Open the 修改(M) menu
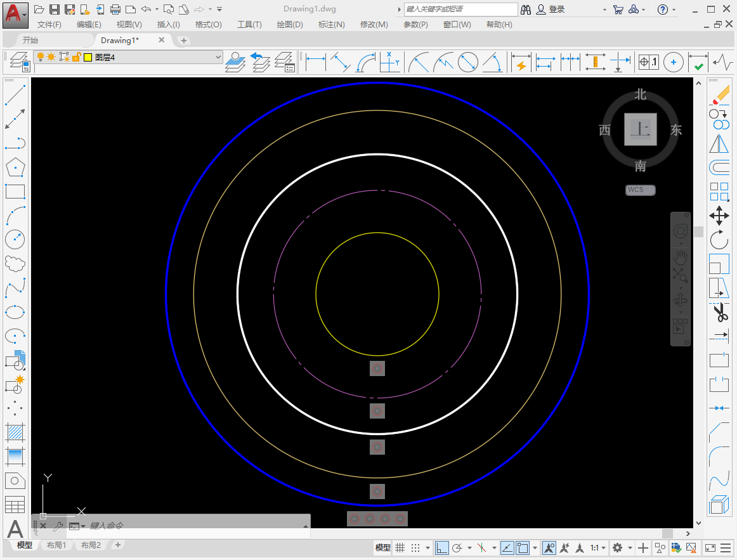This screenshot has height=560, width=737. tap(374, 25)
